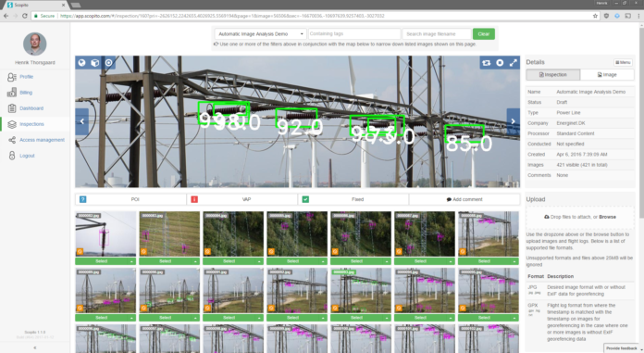Image resolution: width=644 pixels, height=353 pixels.
Task: Click the Inspections layers icon
Action: tap(11, 124)
